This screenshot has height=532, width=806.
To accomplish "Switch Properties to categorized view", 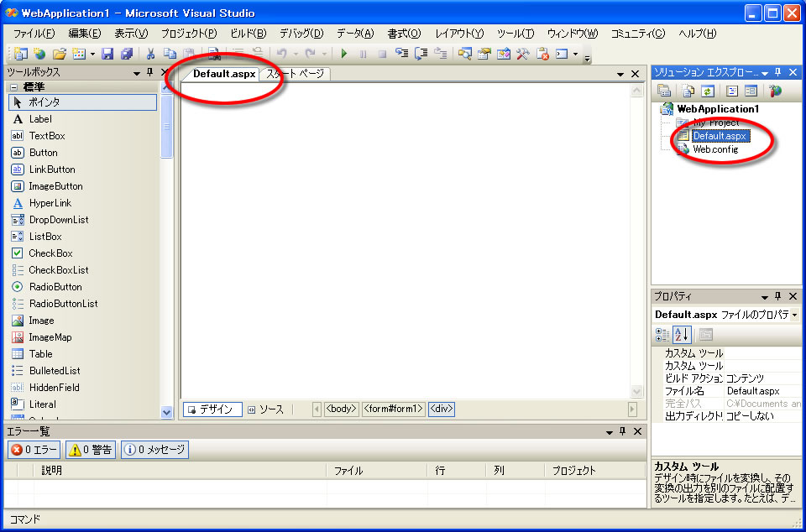I will [x=662, y=335].
